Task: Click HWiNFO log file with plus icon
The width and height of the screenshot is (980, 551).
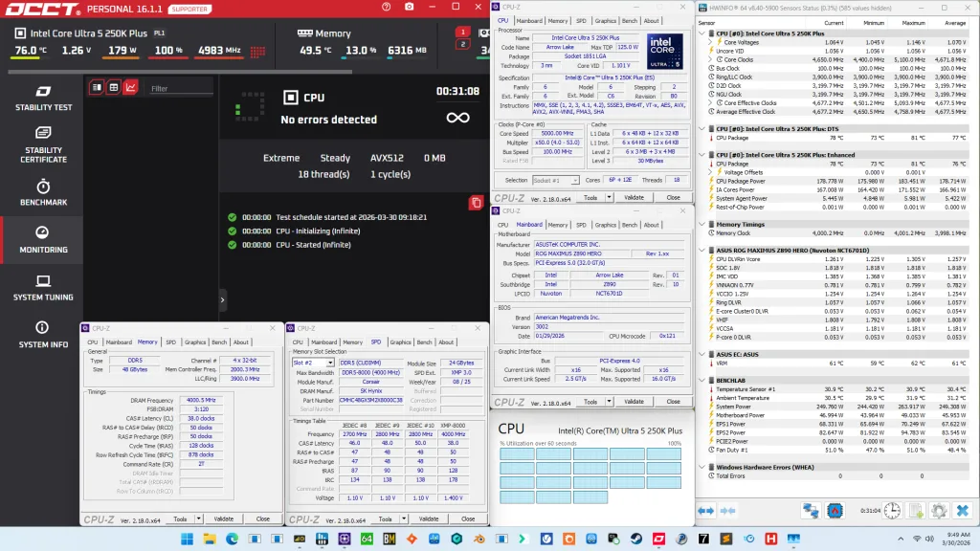Action: tap(916, 511)
